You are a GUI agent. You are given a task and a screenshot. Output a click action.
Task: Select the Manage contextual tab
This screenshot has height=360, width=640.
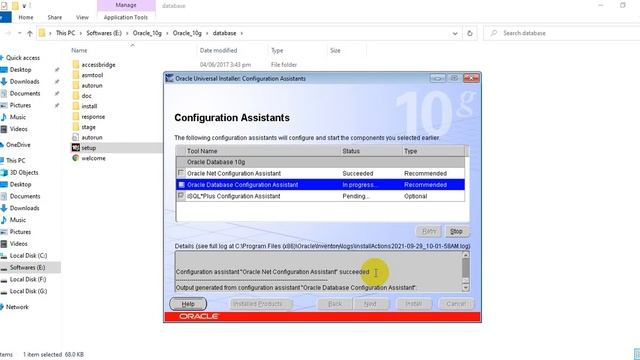point(126,5)
